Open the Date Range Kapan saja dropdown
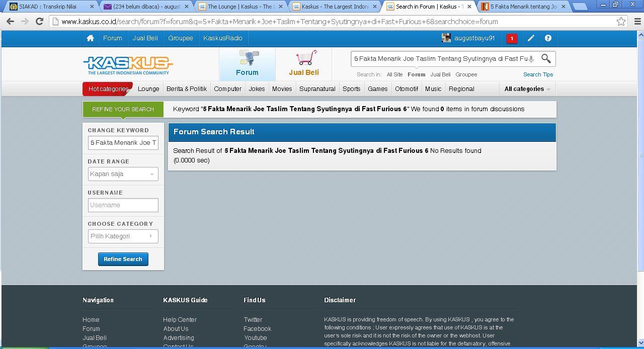Image resolution: width=644 pixels, height=349 pixels. 123,174
